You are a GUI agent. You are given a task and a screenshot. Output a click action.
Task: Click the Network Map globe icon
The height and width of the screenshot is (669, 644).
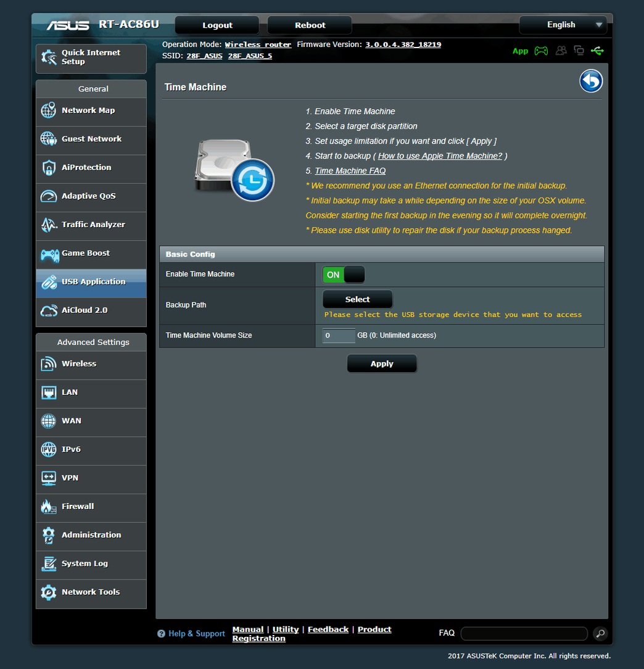click(x=49, y=110)
